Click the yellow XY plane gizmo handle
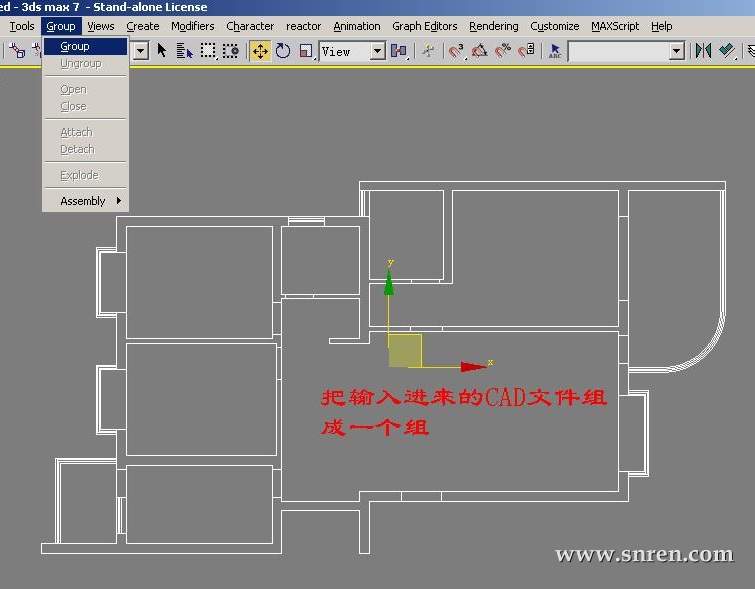The width and height of the screenshot is (755, 589). click(405, 351)
